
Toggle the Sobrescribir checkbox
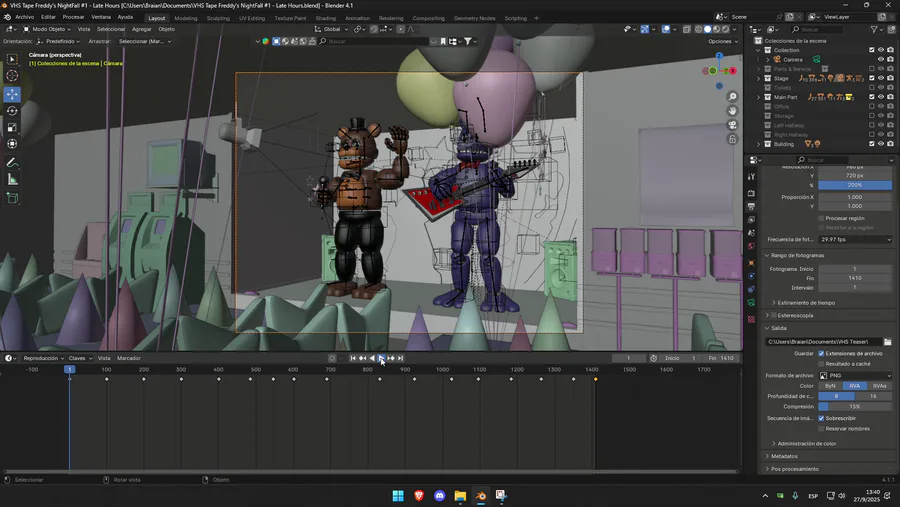tap(821, 418)
